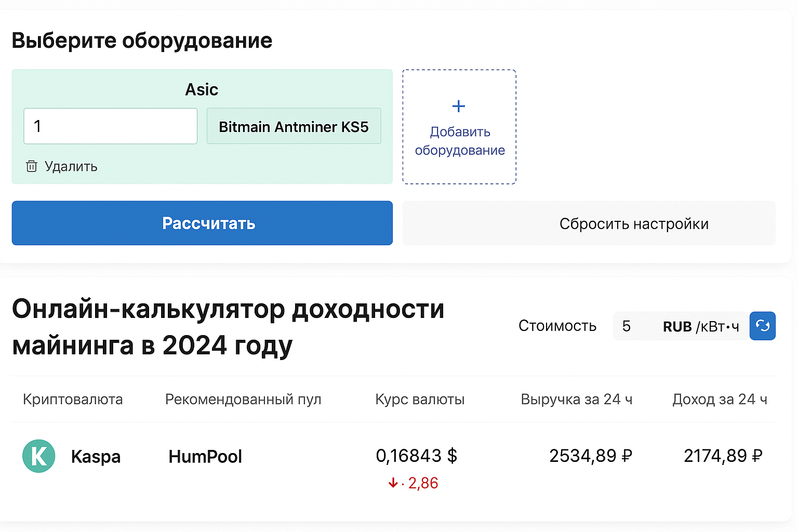The image size is (798, 532).
Task: Open the Bitmain Antminer KS5 model selector
Action: tap(294, 126)
